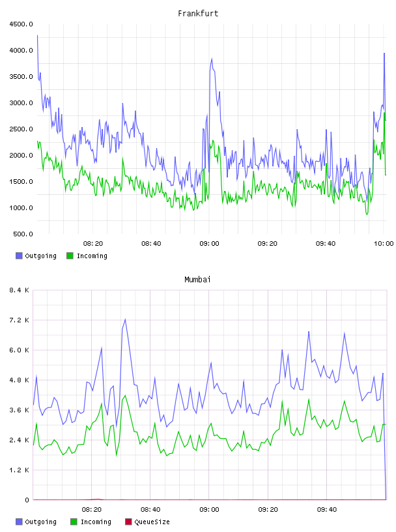The image size is (396, 532).
Task: Select the QueueSize label in Mumbai legend
Action: [152, 522]
